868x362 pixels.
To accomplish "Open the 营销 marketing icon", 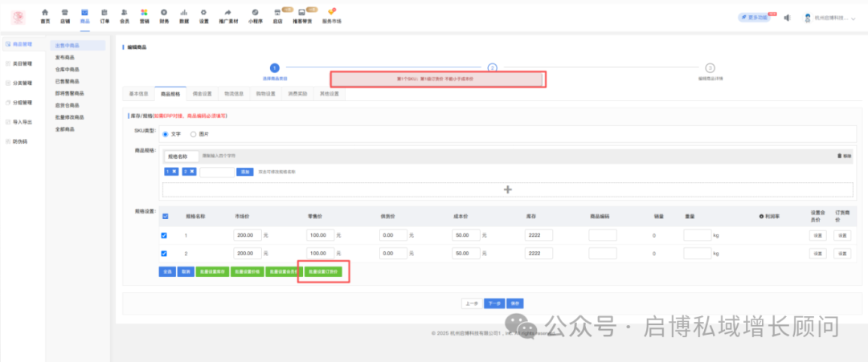I will [144, 14].
